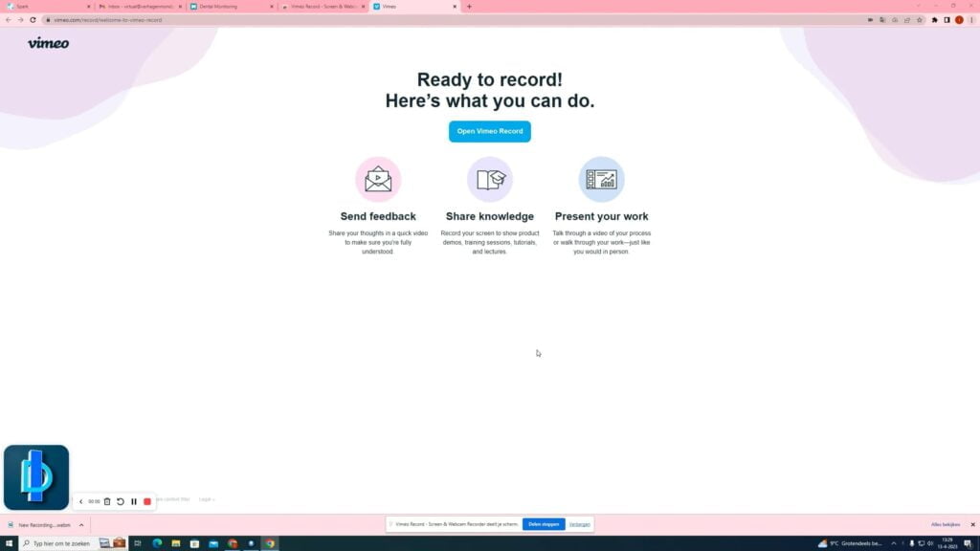Screen dimensions: 980x551
Task: Bookmark this page with the star icon
Action: (920, 19)
